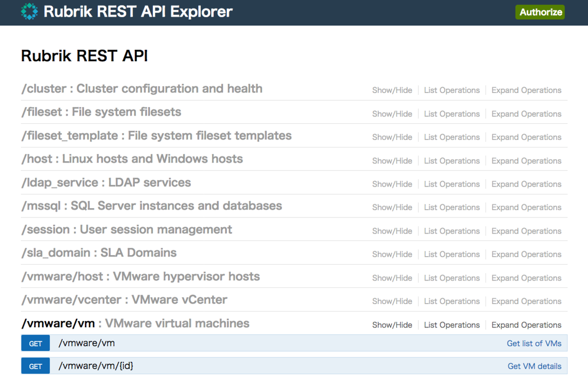This screenshot has height=378, width=588.
Task: List Operations for /sla_domain
Action: coord(452,254)
